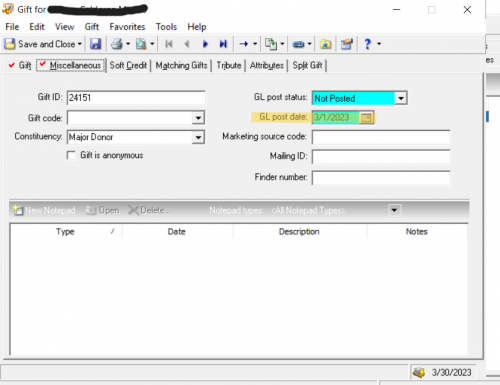Go to first record icon

click(x=169, y=44)
